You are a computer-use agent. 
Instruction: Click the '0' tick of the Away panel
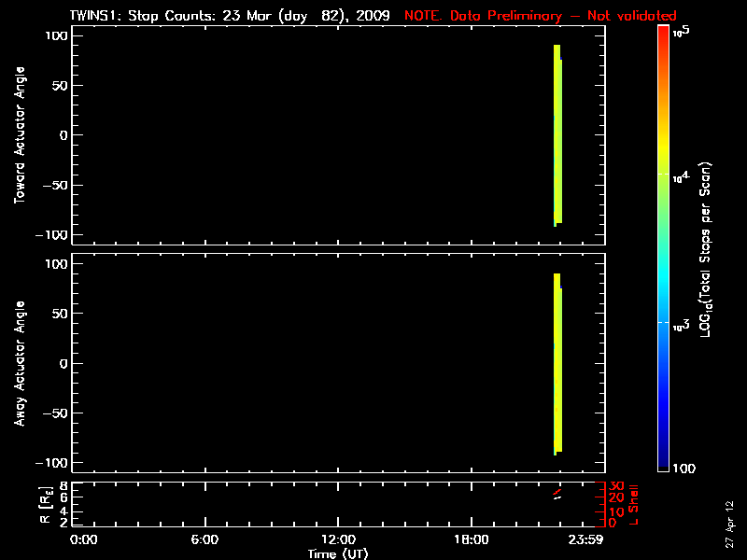point(63,364)
